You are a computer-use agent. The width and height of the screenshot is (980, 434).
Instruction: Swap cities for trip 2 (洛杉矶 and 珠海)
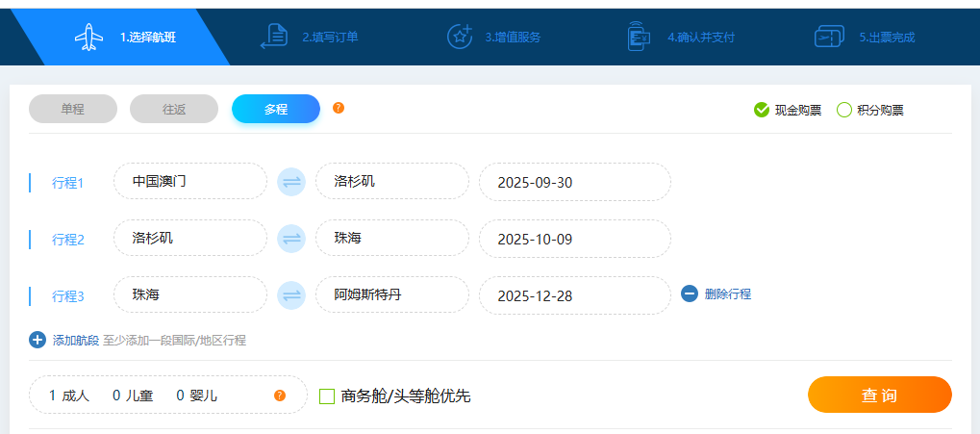point(291,239)
